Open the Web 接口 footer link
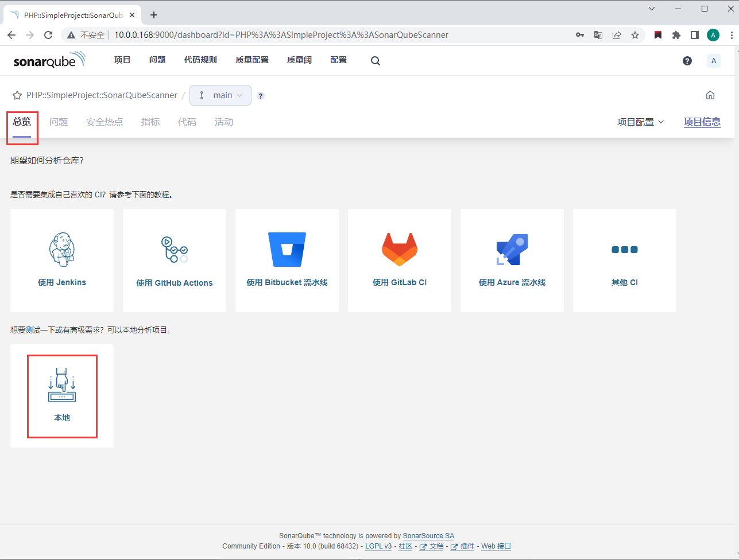739x560 pixels. [x=496, y=546]
